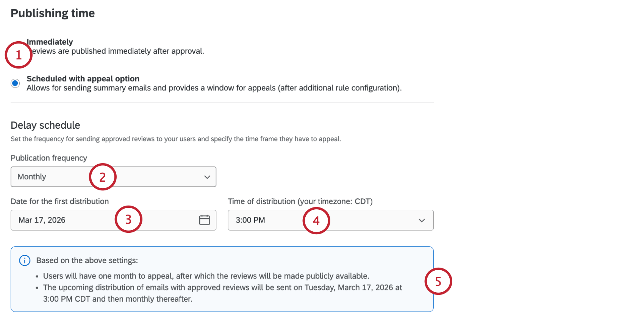
Task: Select the Scheduled with appeal option radio button
Action: pos(15,83)
